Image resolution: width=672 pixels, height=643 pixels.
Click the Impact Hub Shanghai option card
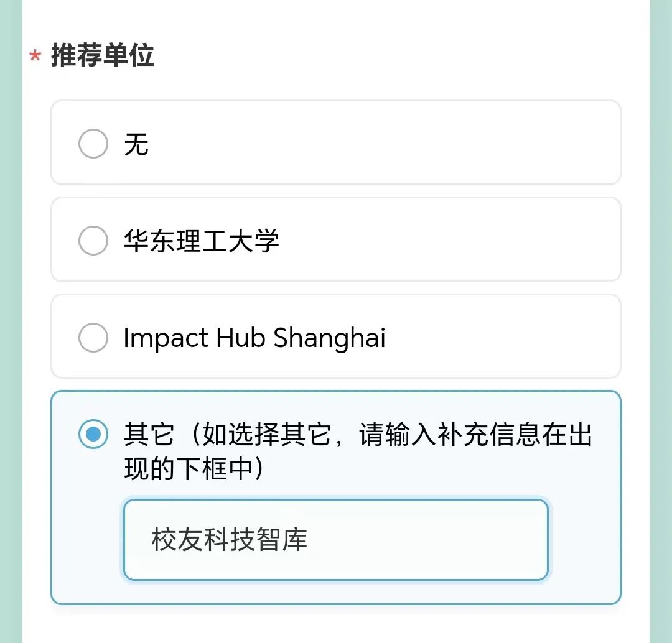336,338
